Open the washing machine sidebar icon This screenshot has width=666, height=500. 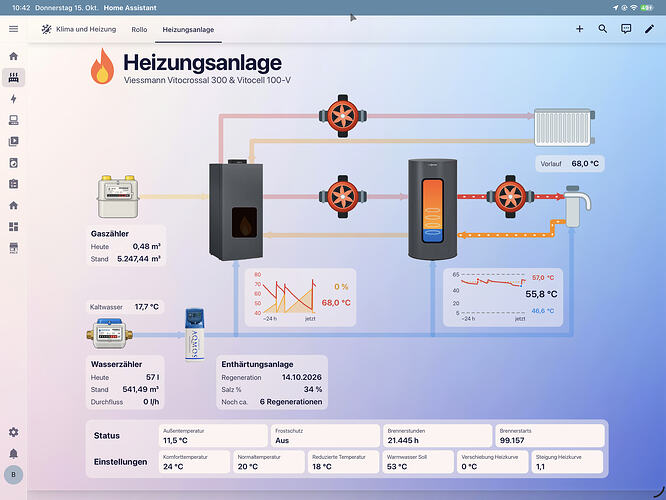tap(14, 163)
